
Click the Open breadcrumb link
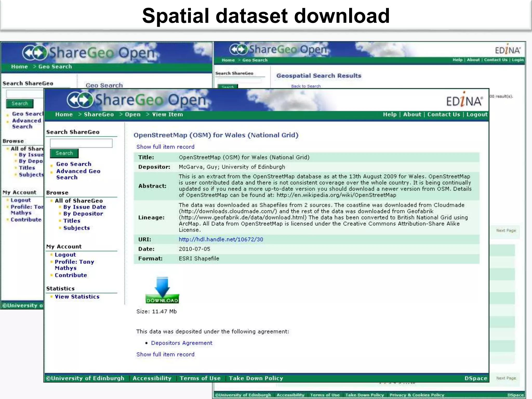tap(133, 115)
